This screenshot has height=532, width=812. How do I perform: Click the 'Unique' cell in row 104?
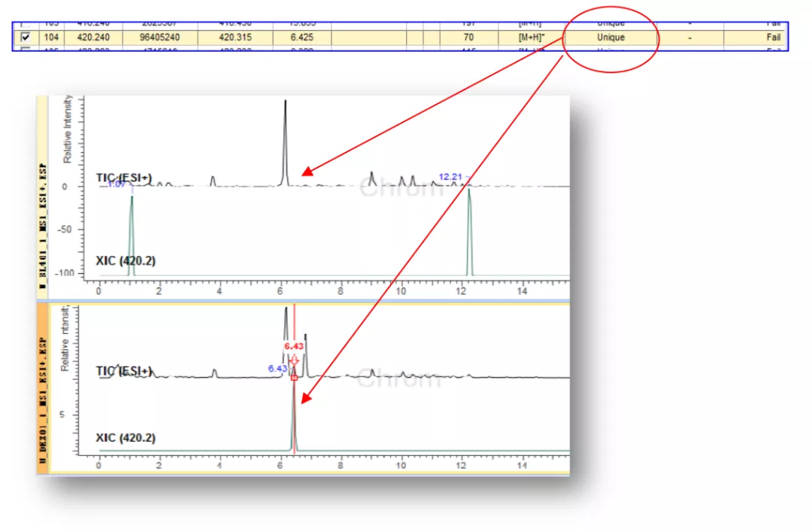tap(611, 37)
